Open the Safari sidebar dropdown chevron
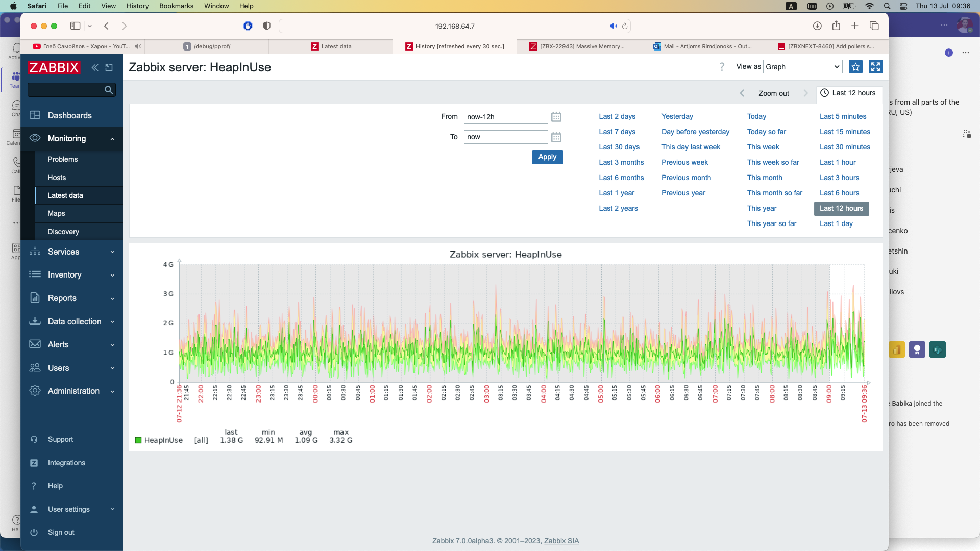980x551 pixels. [x=90, y=26]
